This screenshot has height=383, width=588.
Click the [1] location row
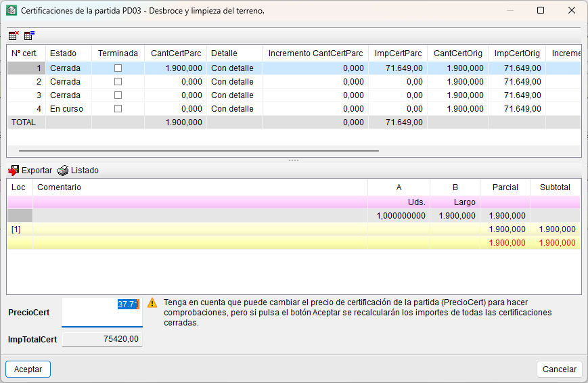294,229
